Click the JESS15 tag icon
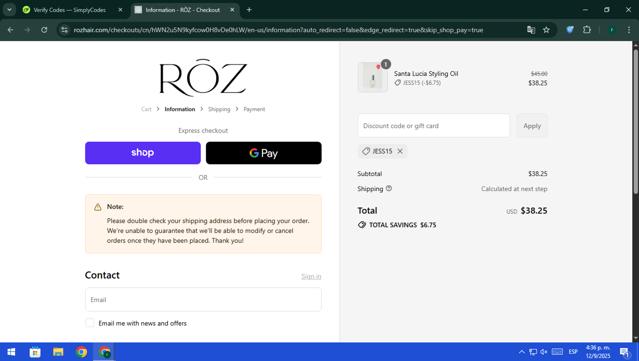 point(366,151)
